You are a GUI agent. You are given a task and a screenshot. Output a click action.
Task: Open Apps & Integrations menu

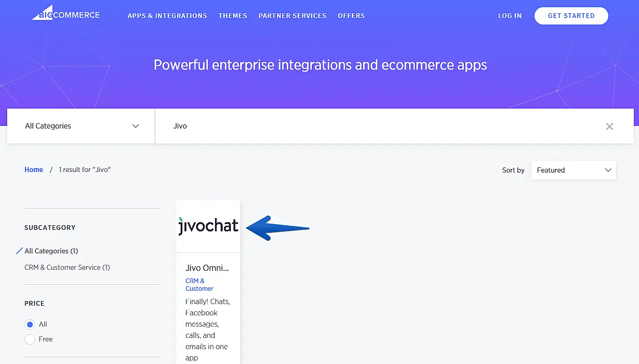(x=167, y=16)
